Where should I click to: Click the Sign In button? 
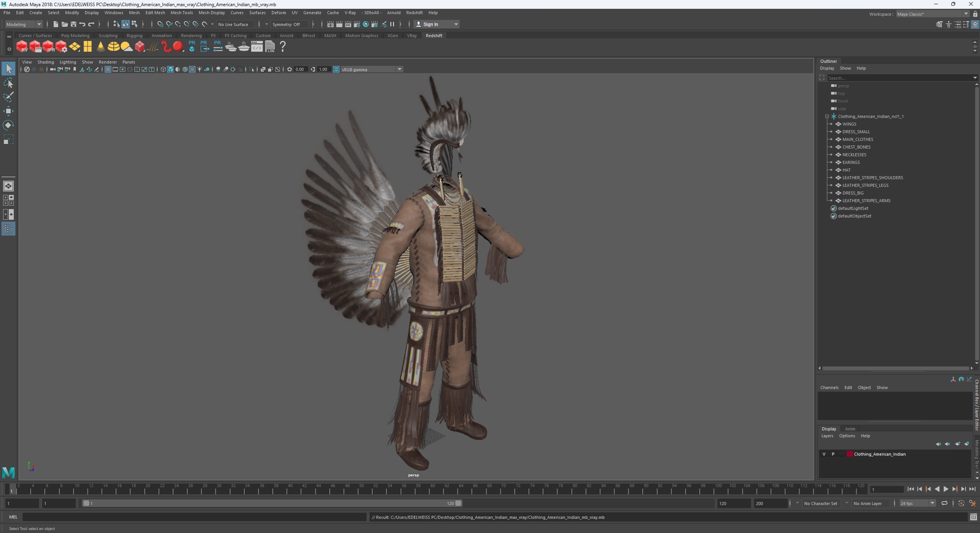pos(431,24)
